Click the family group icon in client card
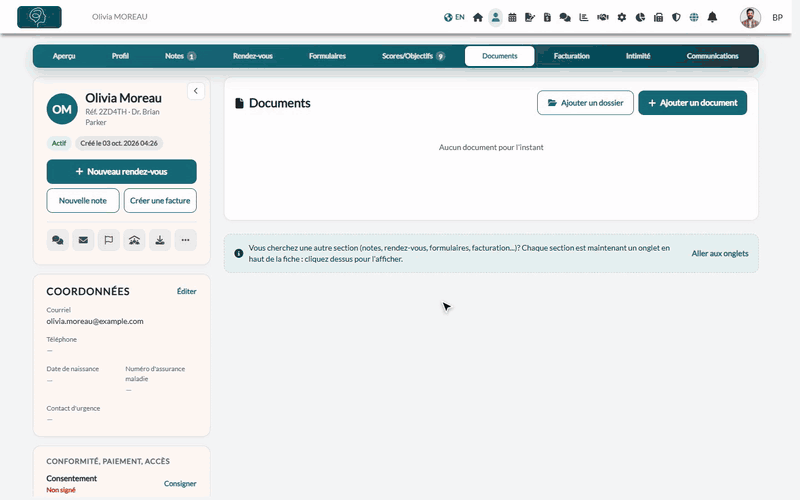This screenshot has width=800, height=500. coord(134,240)
